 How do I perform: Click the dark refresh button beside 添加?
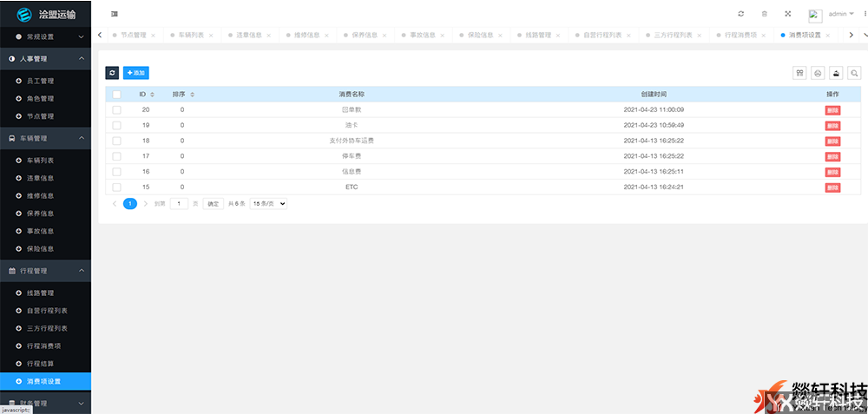(112, 73)
